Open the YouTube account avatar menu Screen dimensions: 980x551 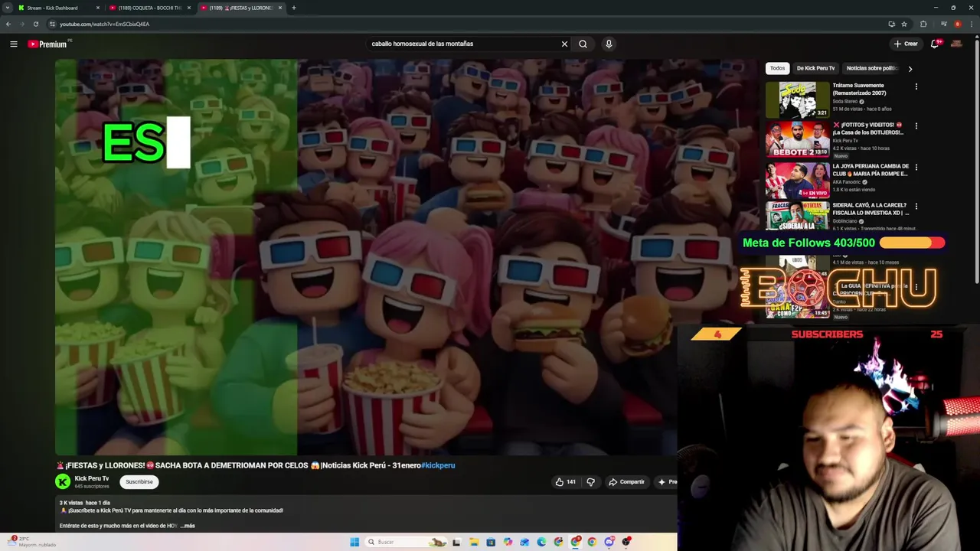tap(956, 44)
